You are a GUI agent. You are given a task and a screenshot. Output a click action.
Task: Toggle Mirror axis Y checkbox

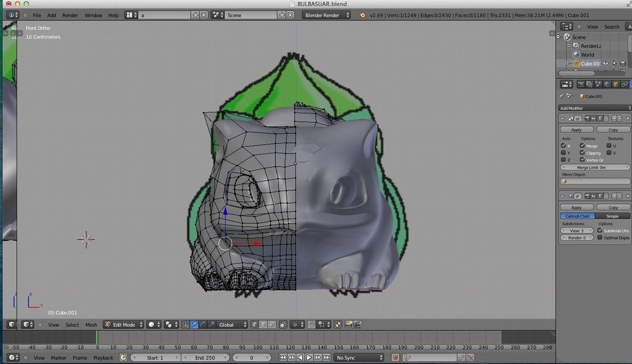click(x=563, y=153)
